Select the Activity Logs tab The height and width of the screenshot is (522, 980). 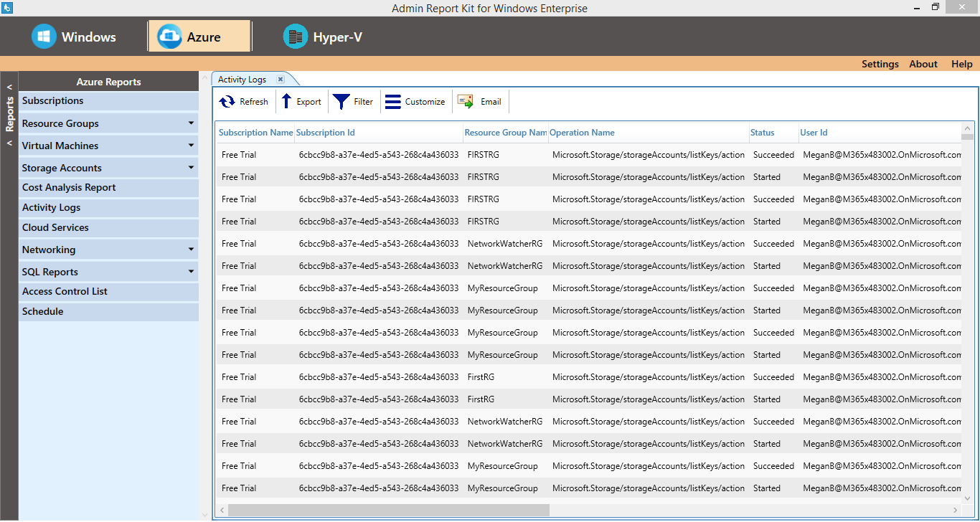point(242,80)
